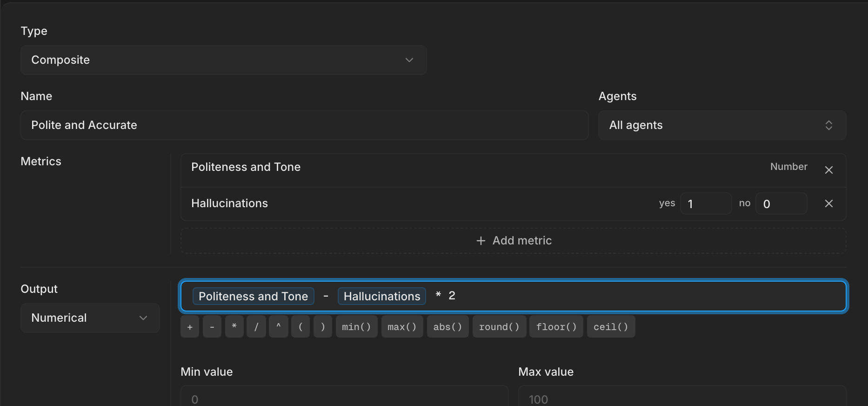
Task: Open the All agents selector
Action: coord(722,125)
